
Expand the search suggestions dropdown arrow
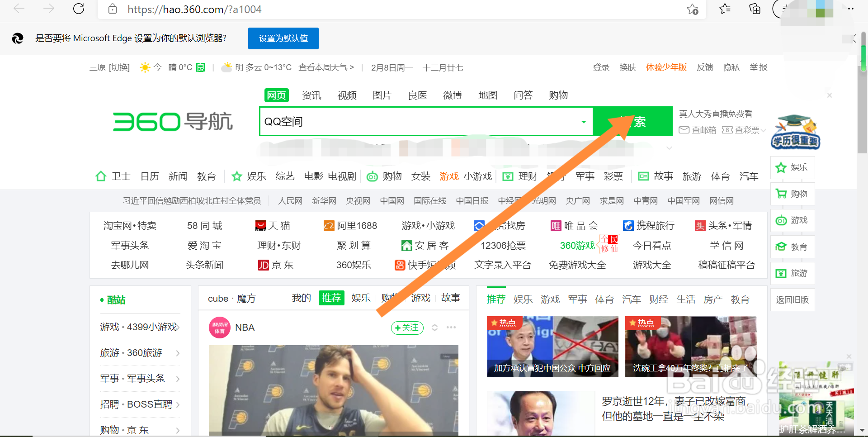(x=584, y=122)
